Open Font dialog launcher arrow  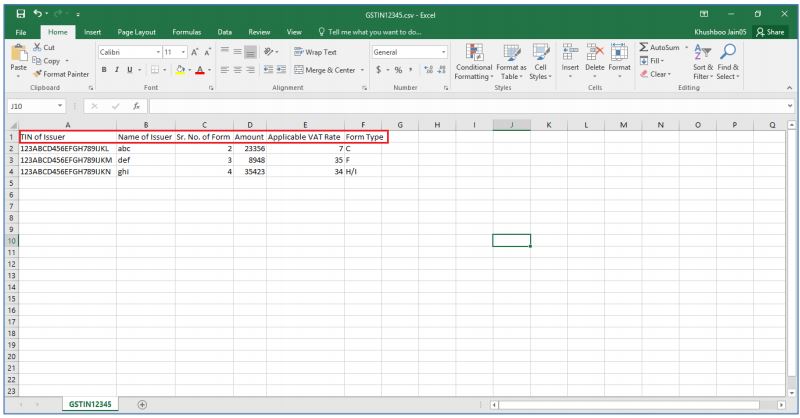click(x=211, y=88)
